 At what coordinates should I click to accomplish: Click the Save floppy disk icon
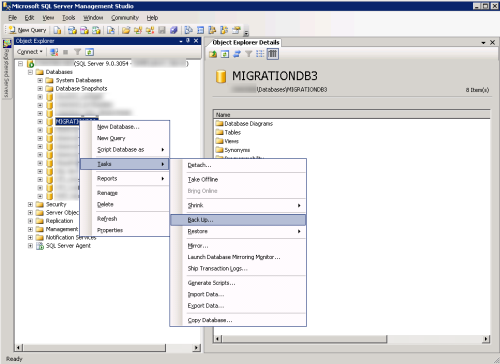162,30
